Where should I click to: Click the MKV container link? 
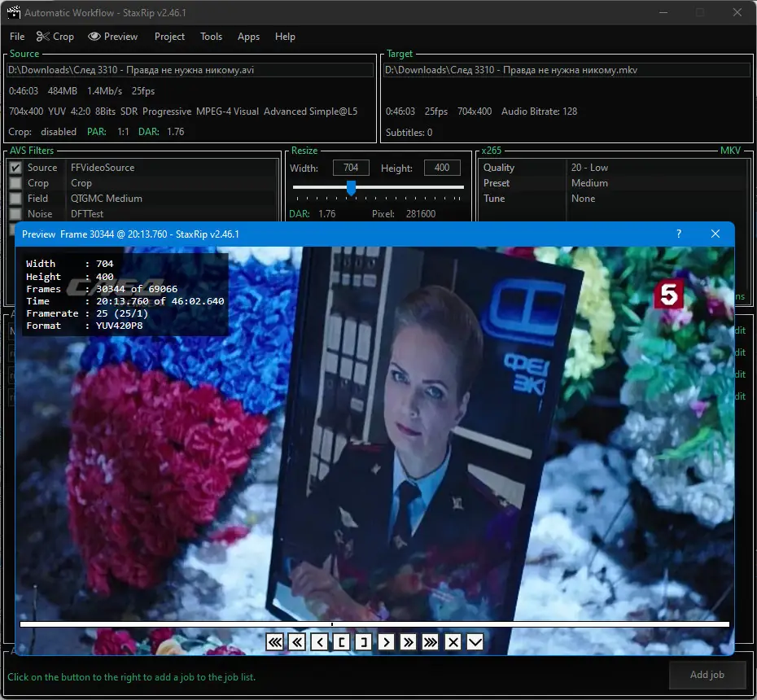730,151
